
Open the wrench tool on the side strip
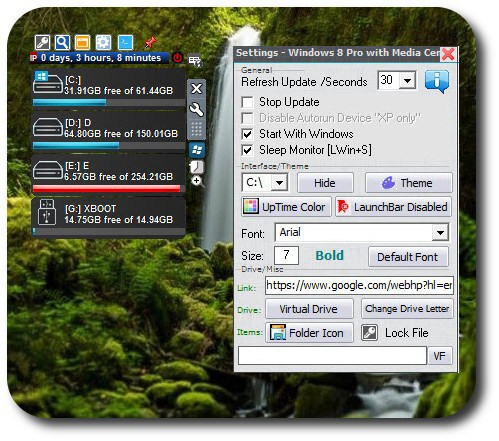[196, 109]
